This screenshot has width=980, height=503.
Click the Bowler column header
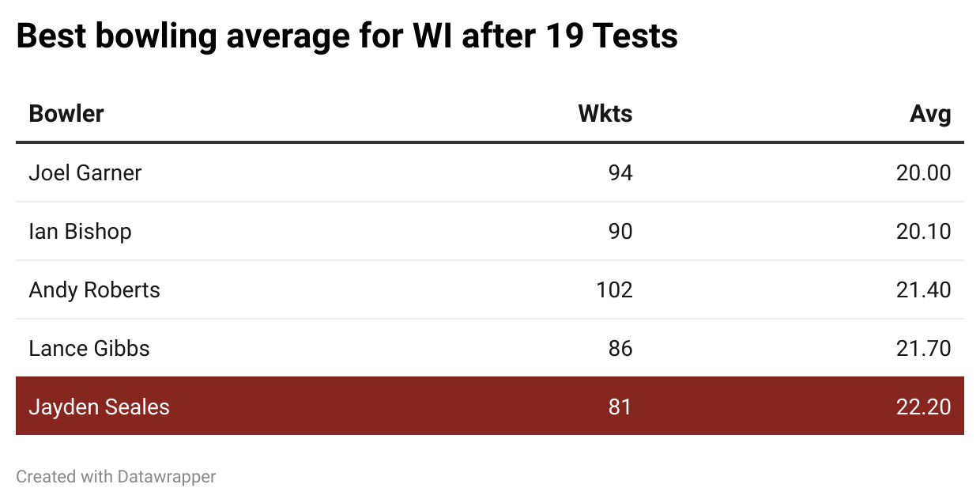(66, 114)
